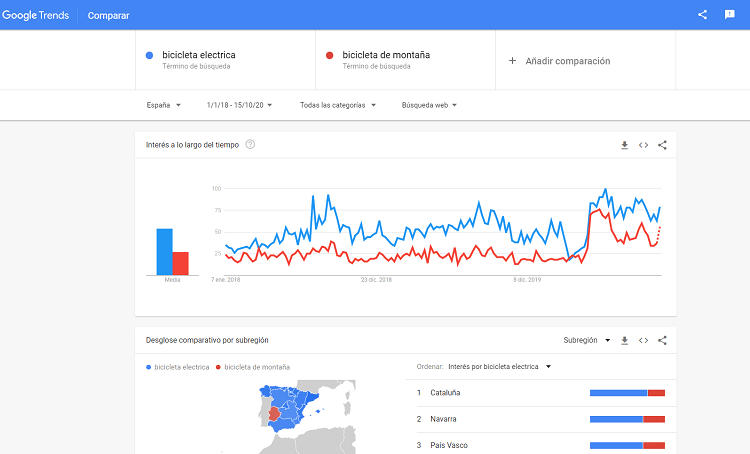
Task: Click the 23 dic. 2018 axis label
Action: 376,280
